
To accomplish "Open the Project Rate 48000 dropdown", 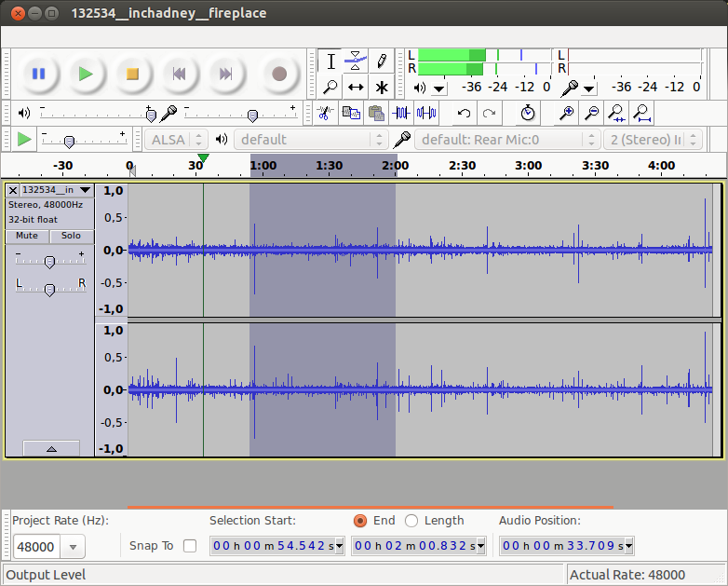I will [73, 547].
